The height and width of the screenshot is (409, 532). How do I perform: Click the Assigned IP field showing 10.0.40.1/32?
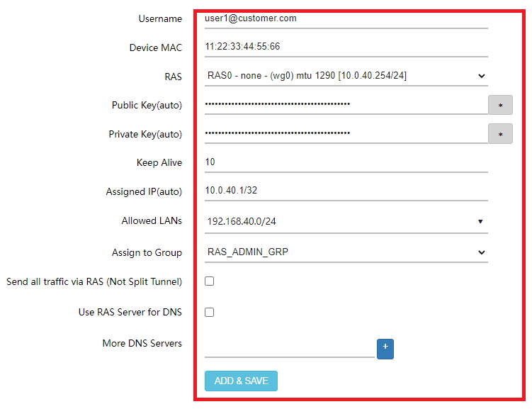tap(346, 191)
